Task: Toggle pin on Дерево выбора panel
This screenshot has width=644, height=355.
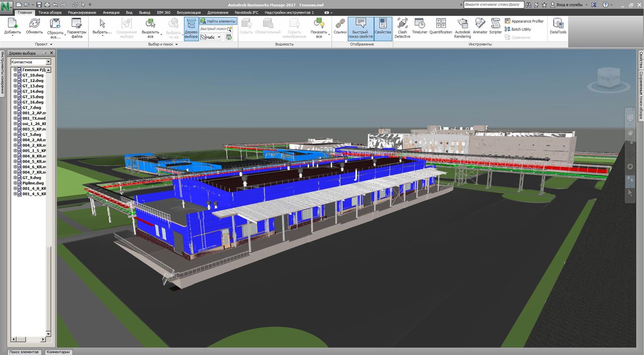Action: click(x=45, y=53)
